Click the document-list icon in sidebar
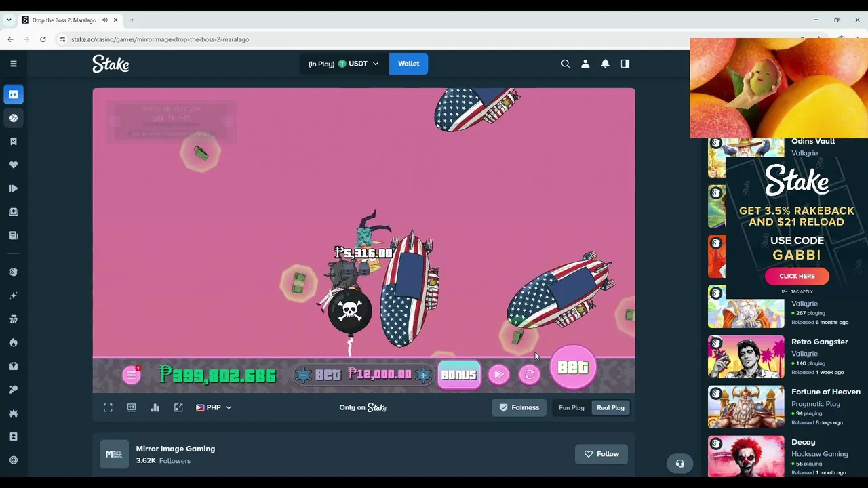 pyautogui.click(x=13, y=235)
